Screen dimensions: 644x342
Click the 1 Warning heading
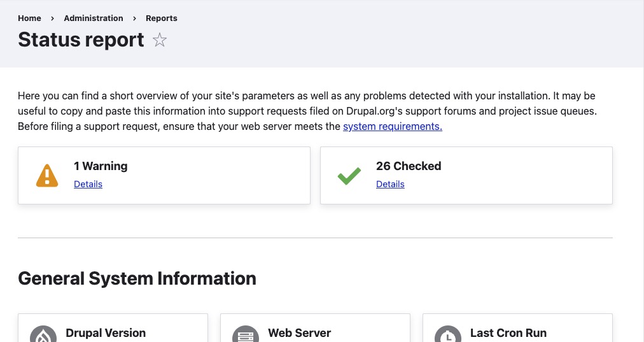tap(101, 166)
